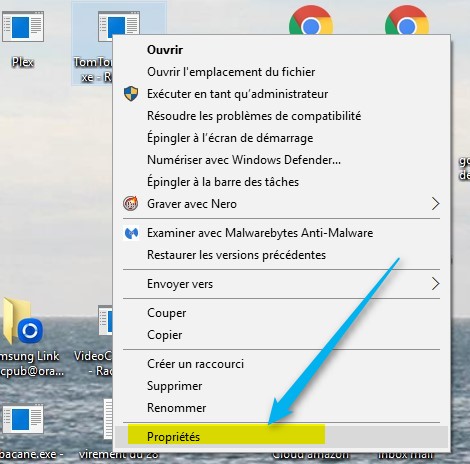The width and height of the screenshot is (470, 464).
Task: Click the Malwarebytes icon in context menu
Action: pyautogui.click(x=131, y=233)
